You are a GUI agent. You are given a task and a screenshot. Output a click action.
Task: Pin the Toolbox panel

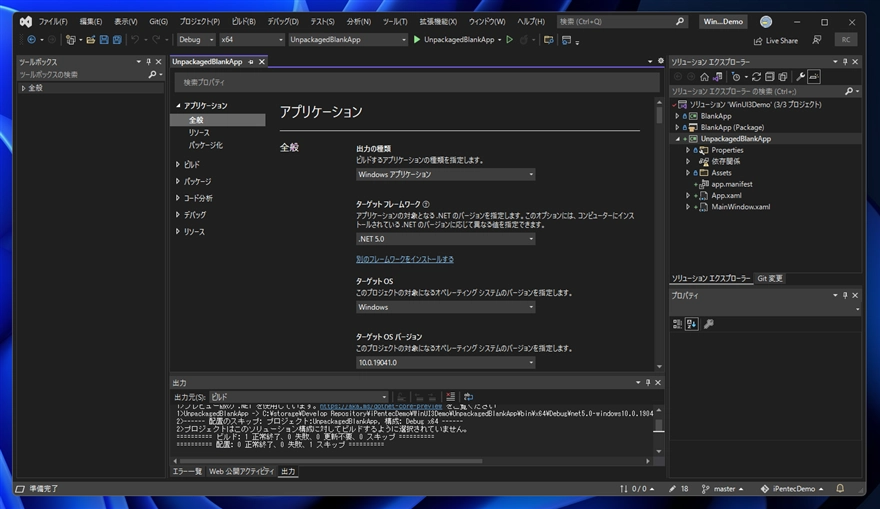coord(148,62)
